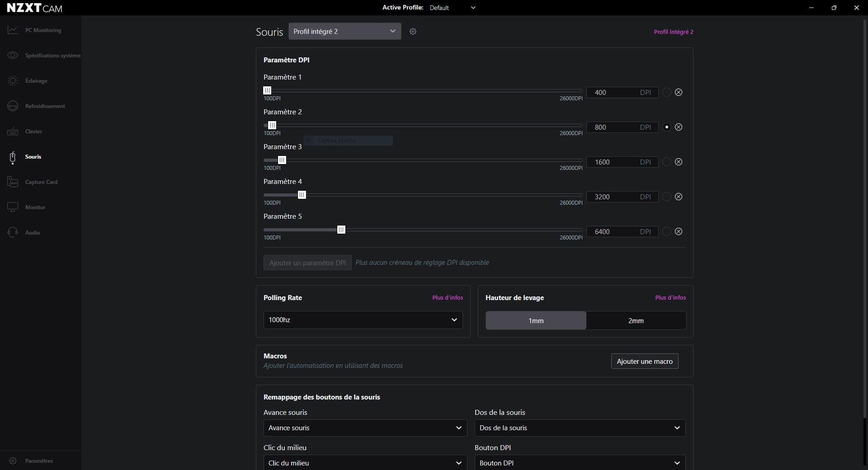Click the Éclairage sun icon
868x470 pixels.
pyautogui.click(x=13, y=81)
